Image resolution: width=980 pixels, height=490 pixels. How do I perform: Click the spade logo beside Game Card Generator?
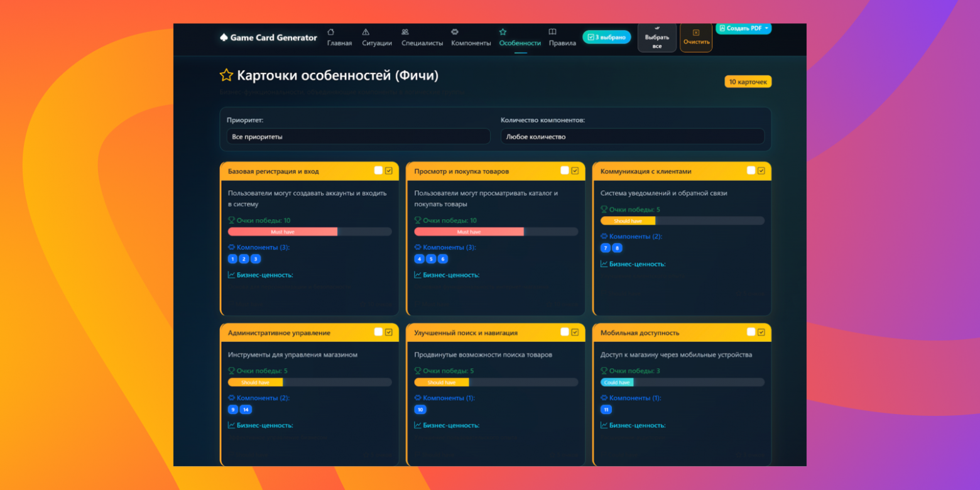click(x=224, y=38)
